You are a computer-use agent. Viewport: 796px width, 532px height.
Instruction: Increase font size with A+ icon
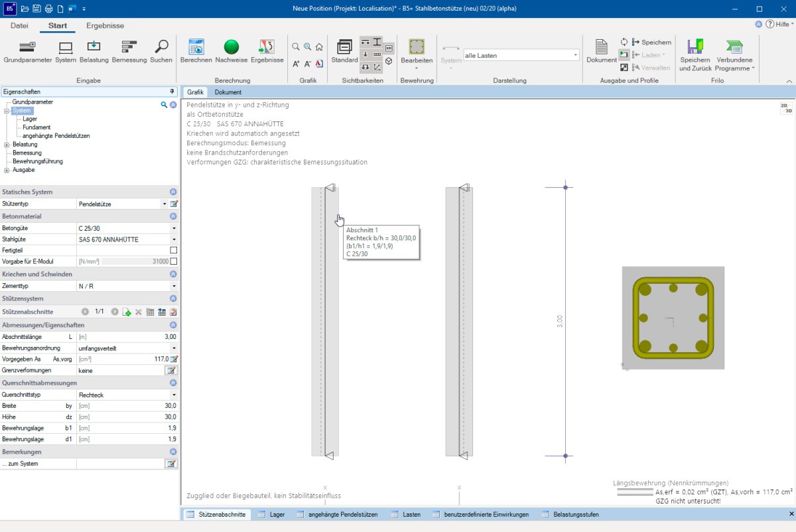(x=296, y=63)
